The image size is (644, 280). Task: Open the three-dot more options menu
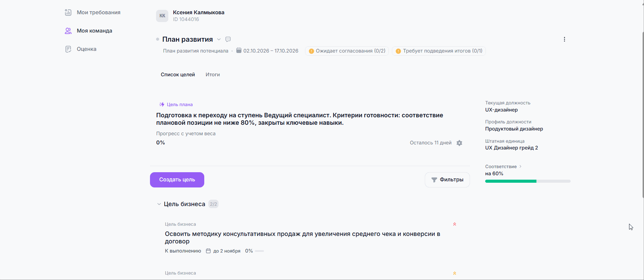[x=564, y=39]
